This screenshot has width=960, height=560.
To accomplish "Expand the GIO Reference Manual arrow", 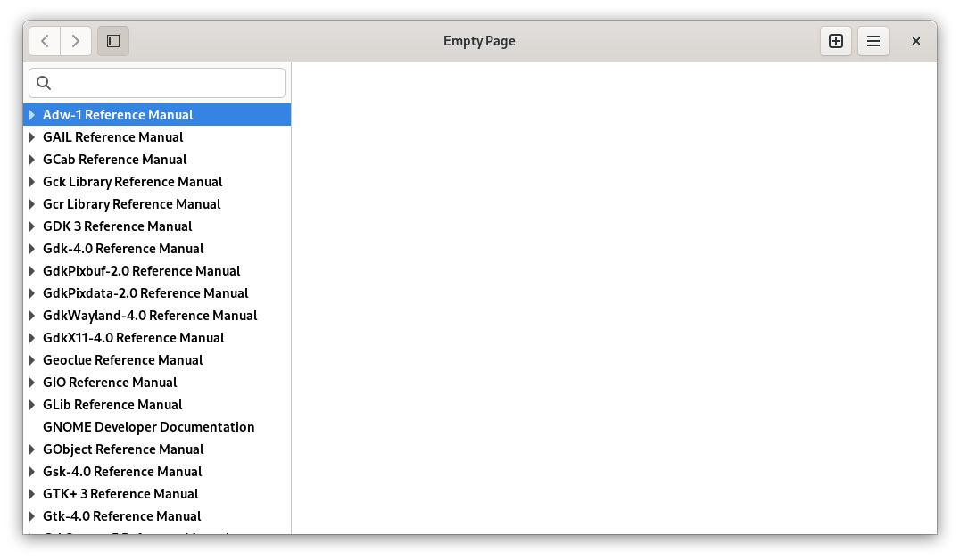I will pos(32,383).
